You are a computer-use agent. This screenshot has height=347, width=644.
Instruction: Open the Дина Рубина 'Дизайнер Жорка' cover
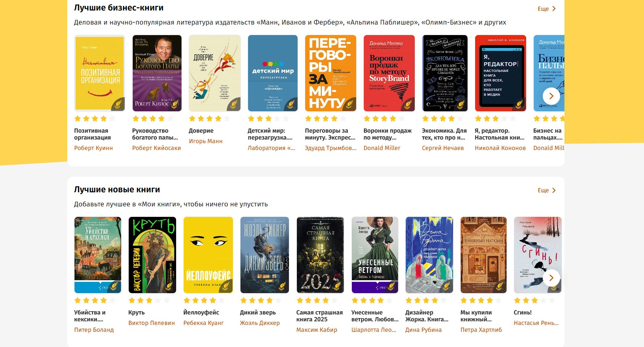[x=429, y=255]
